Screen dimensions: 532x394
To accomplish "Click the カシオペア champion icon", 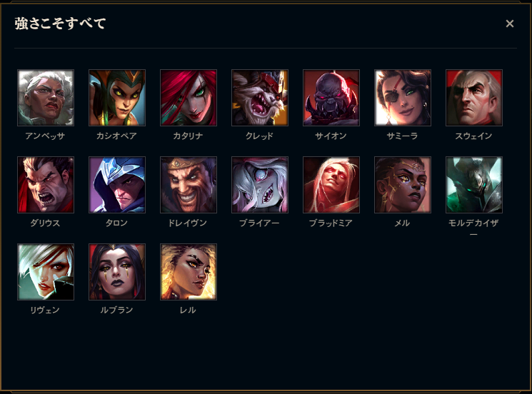I will [x=117, y=98].
